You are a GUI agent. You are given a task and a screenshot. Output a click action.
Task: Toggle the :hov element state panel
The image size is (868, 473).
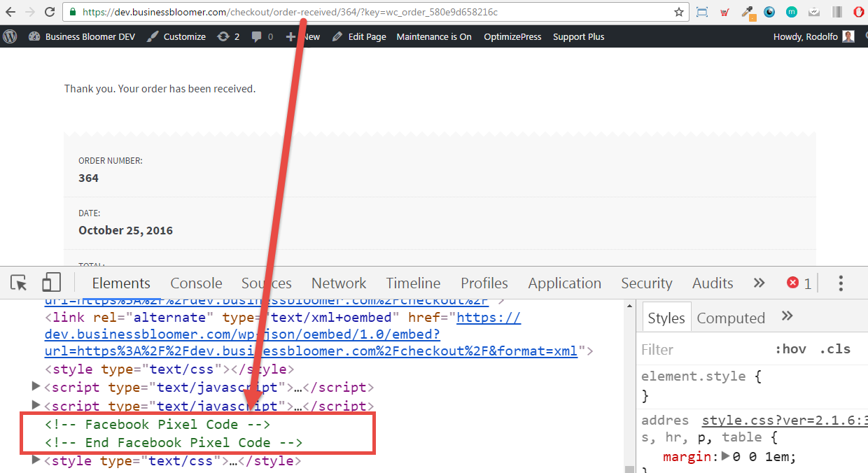coord(790,349)
